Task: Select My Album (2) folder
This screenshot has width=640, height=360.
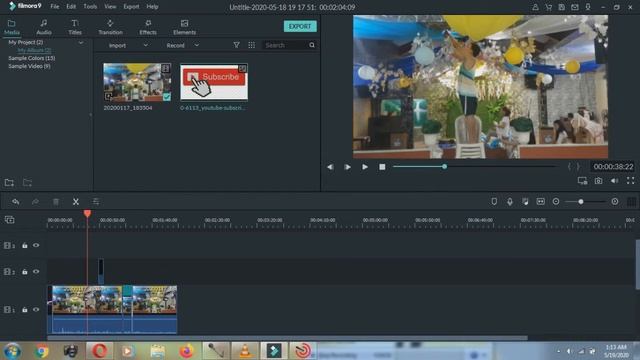Action: tap(34, 50)
